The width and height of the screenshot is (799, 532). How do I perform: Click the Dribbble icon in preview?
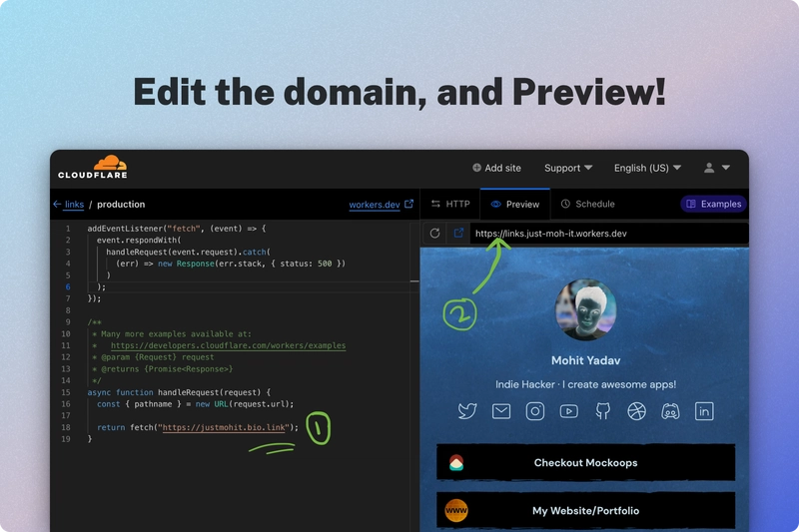(636, 411)
